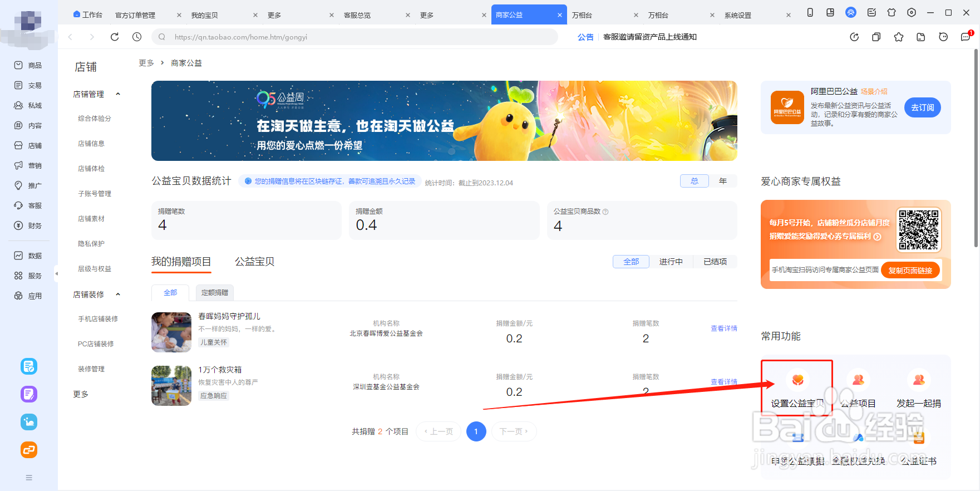Filter projects by 进行中
Screen dimensions: 980x491
tap(671, 262)
